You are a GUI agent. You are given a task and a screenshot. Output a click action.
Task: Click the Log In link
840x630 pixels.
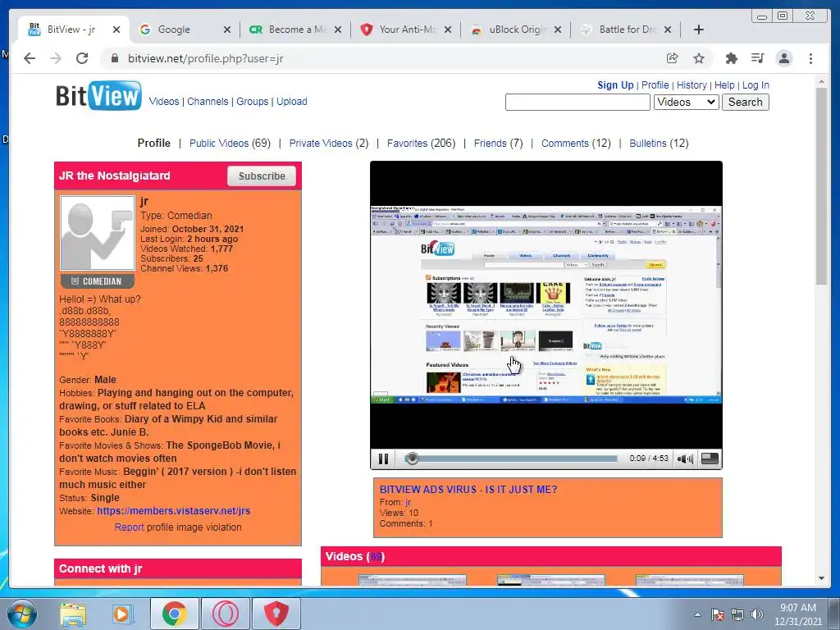[x=756, y=84]
